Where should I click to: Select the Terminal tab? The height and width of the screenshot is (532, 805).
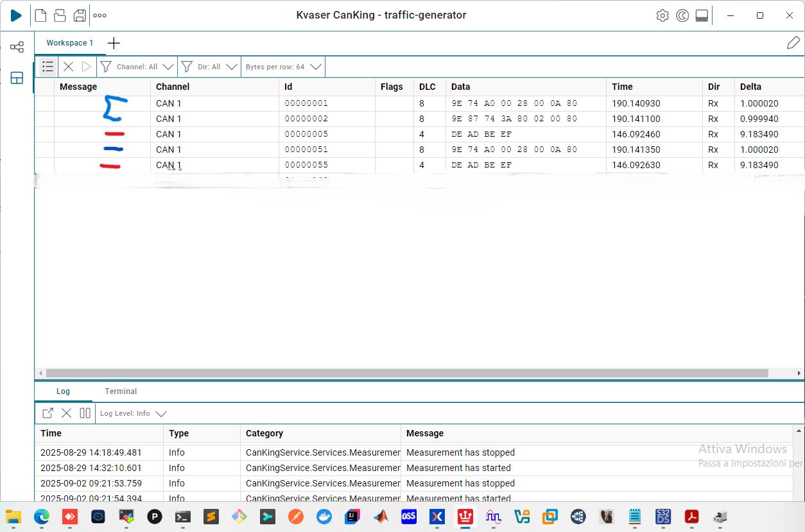click(121, 391)
